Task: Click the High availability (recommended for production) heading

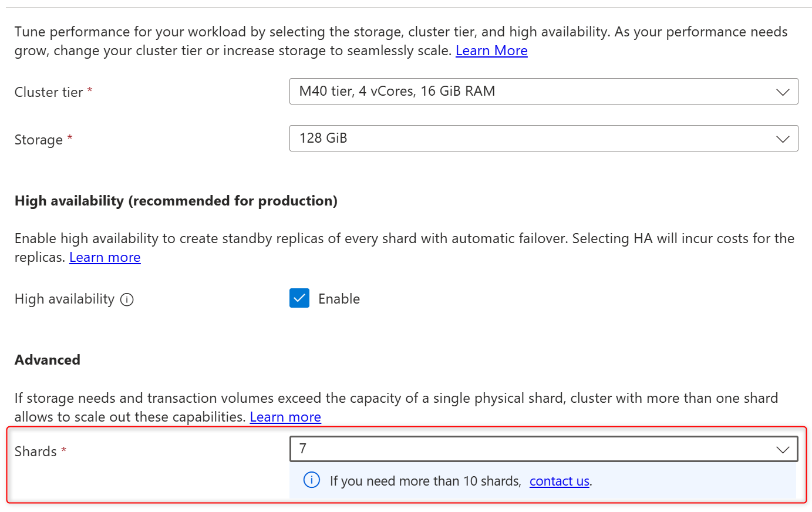Action: click(x=176, y=201)
